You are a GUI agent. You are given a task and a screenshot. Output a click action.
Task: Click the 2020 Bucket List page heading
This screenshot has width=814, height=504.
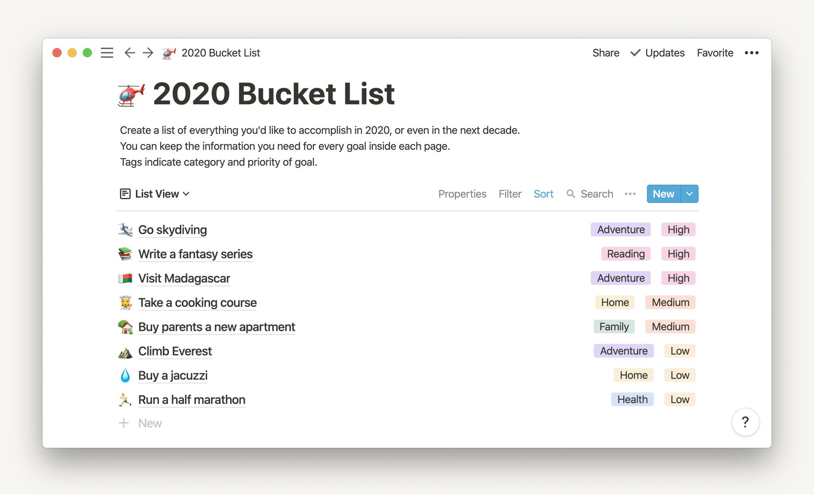[x=274, y=94]
